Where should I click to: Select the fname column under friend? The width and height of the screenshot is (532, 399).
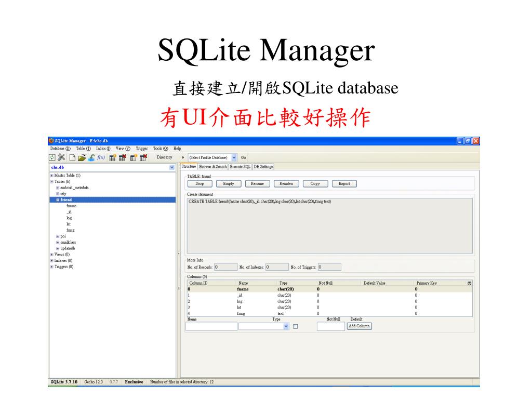(x=71, y=206)
